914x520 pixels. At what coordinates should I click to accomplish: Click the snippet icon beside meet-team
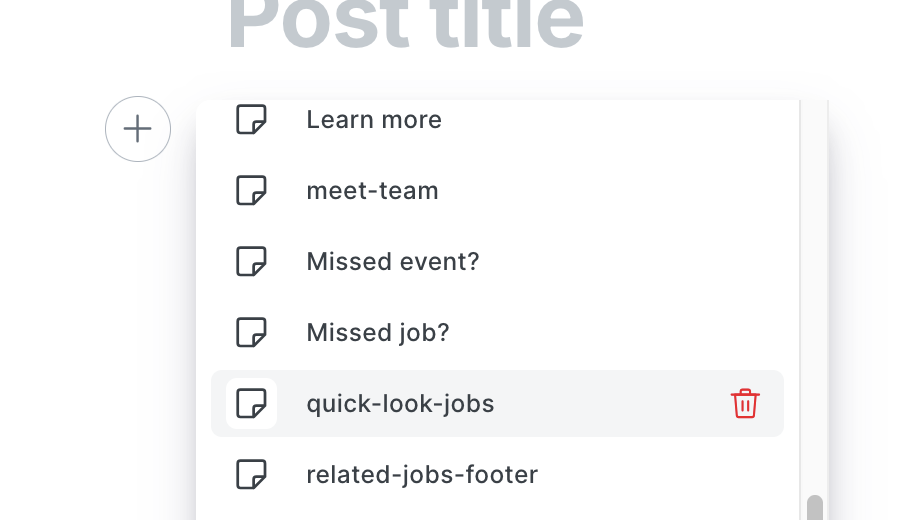251,190
